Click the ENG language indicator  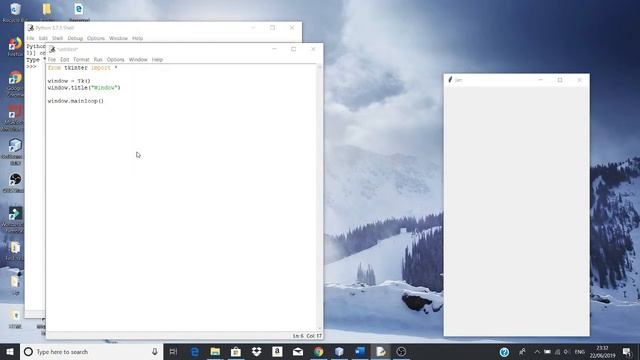pos(580,351)
